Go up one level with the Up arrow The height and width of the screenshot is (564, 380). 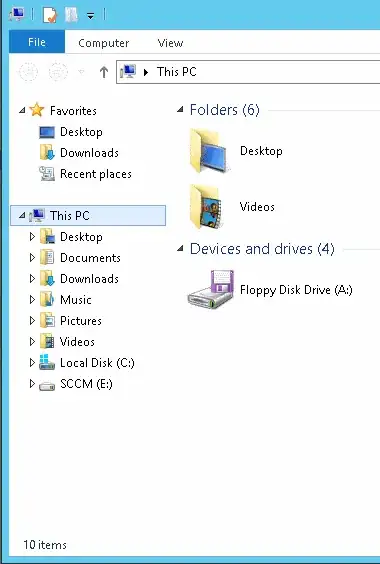tap(104, 72)
